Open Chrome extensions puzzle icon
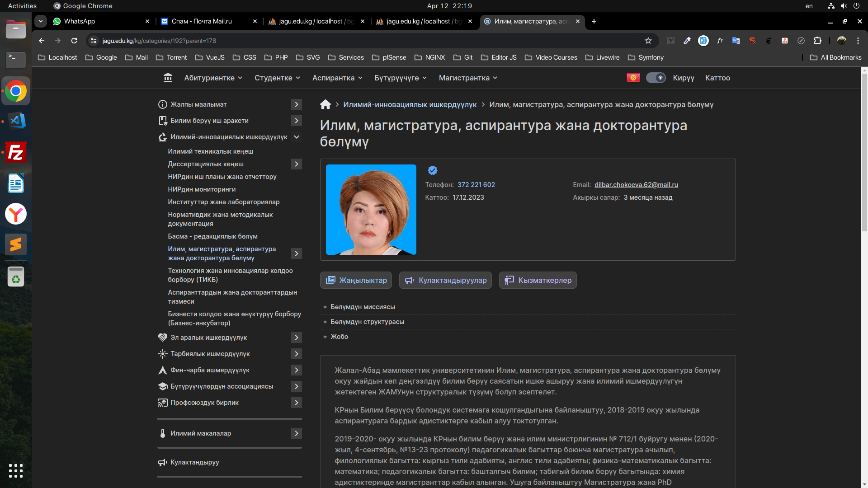 (817, 41)
